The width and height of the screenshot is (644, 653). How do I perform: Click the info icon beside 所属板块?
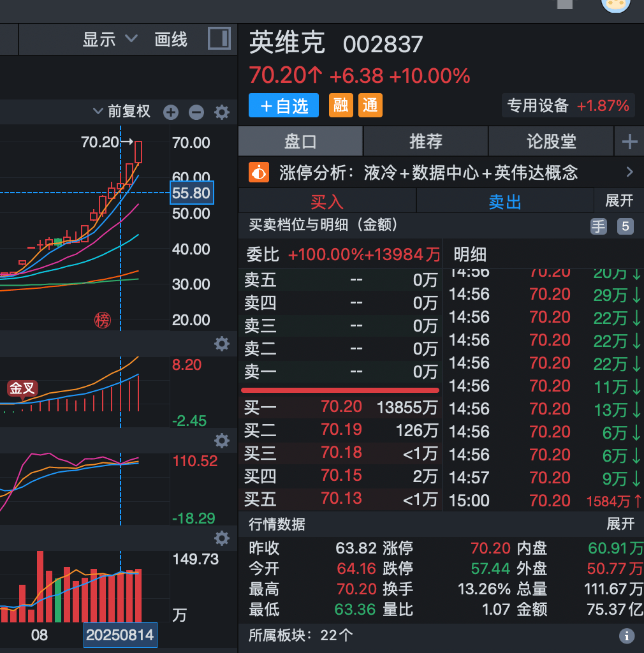point(627,636)
